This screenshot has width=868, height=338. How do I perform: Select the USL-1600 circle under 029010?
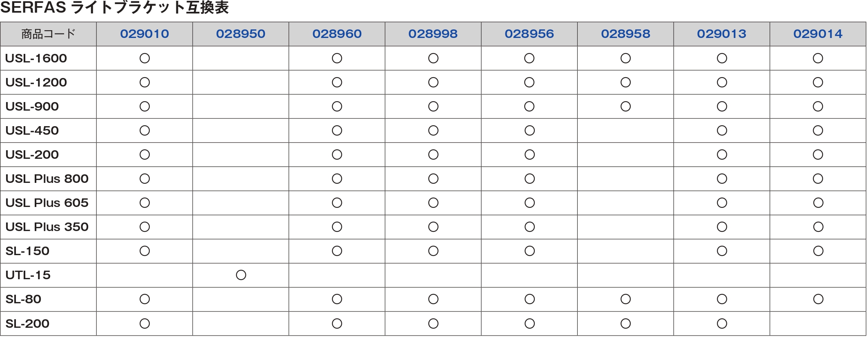(145, 58)
